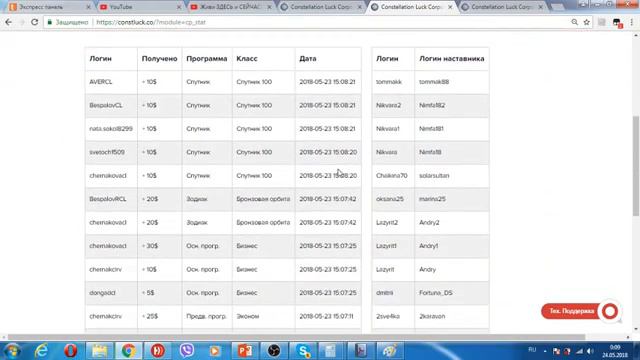
Task: Click the Получено column header
Action: point(159,59)
